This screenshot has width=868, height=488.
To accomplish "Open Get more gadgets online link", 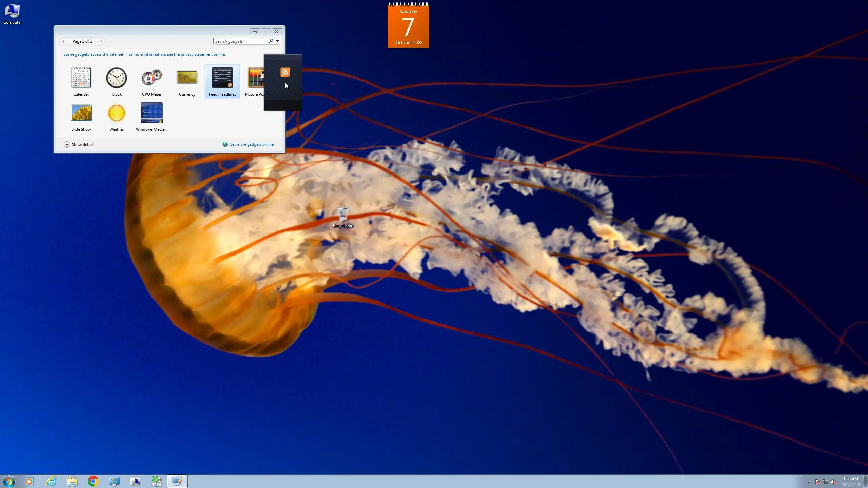I will tap(251, 144).
